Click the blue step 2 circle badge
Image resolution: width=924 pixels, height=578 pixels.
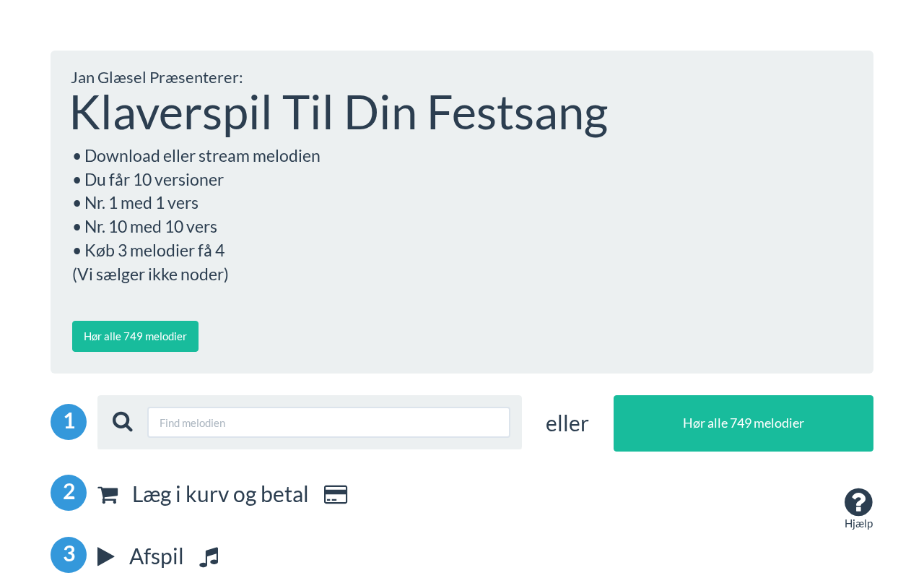click(x=69, y=493)
